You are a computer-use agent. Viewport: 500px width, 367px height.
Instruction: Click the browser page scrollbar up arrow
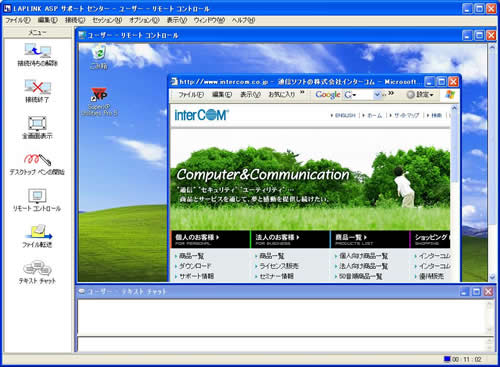pos(454,108)
